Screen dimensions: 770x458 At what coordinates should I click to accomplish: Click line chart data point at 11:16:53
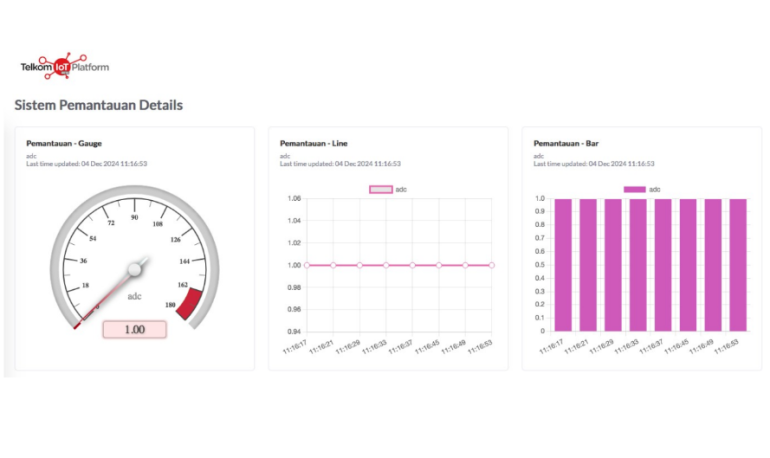point(492,265)
